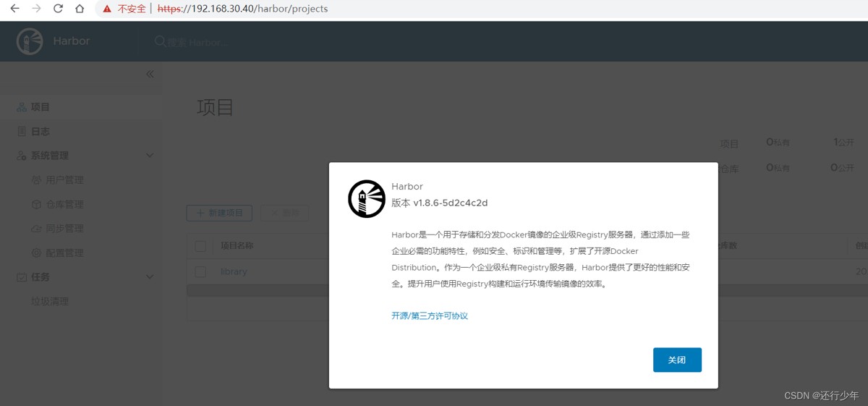Click the 日志 sidebar icon
The height and width of the screenshot is (406, 868).
tap(22, 132)
